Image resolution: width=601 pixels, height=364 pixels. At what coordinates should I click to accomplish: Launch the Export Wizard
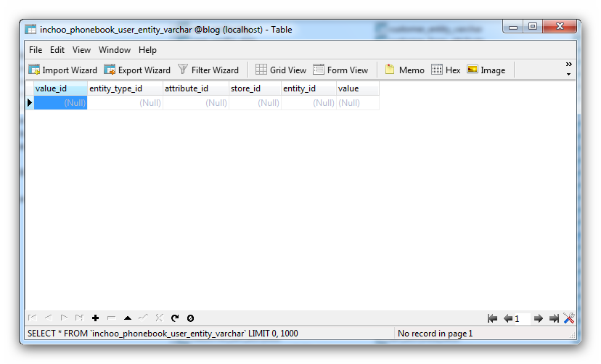click(x=137, y=70)
